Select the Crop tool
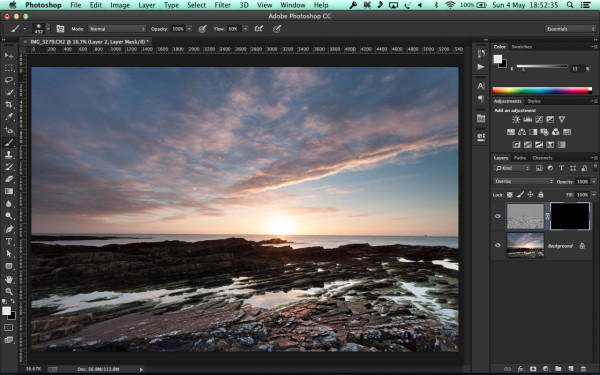This screenshot has width=600, height=375. pyautogui.click(x=9, y=104)
